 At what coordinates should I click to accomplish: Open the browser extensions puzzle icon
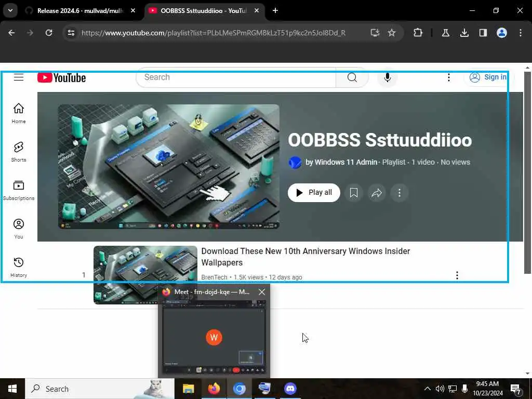(418, 33)
